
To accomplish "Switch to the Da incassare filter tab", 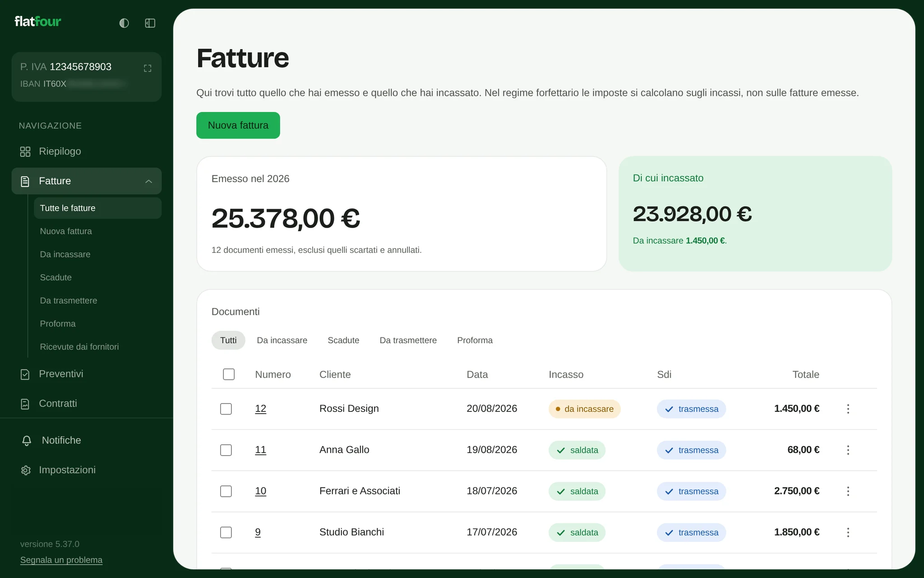I will coord(282,340).
